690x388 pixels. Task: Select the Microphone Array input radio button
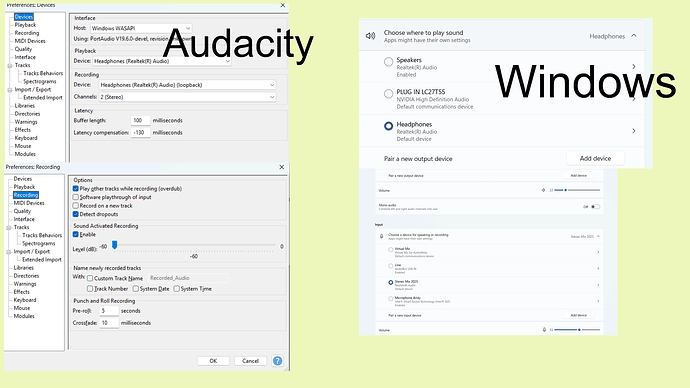(x=390, y=299)
